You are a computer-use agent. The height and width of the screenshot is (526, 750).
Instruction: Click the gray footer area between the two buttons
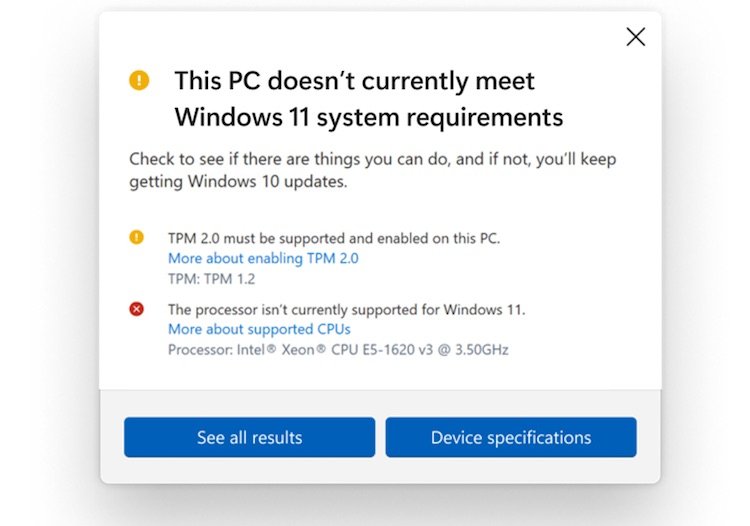pyautogui.click(x=380, y=437)
